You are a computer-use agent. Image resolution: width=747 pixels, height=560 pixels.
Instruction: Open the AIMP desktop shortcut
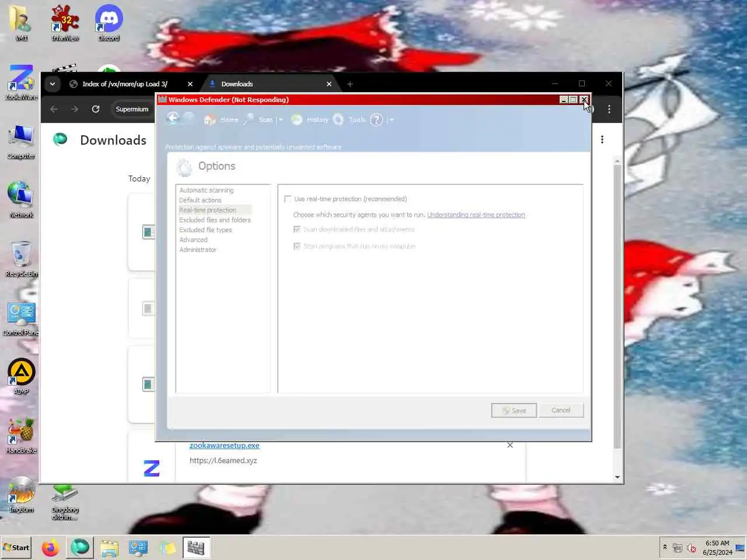[21, 376]
